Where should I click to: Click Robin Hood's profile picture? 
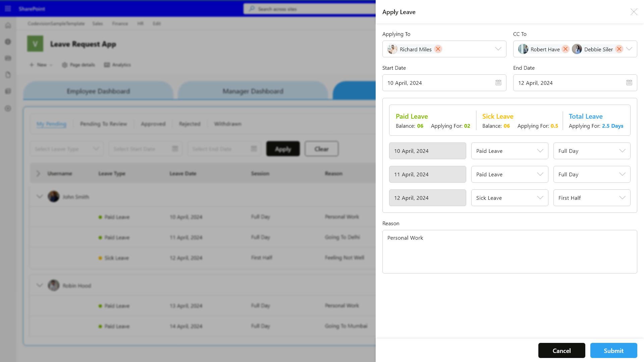(53, 285)
